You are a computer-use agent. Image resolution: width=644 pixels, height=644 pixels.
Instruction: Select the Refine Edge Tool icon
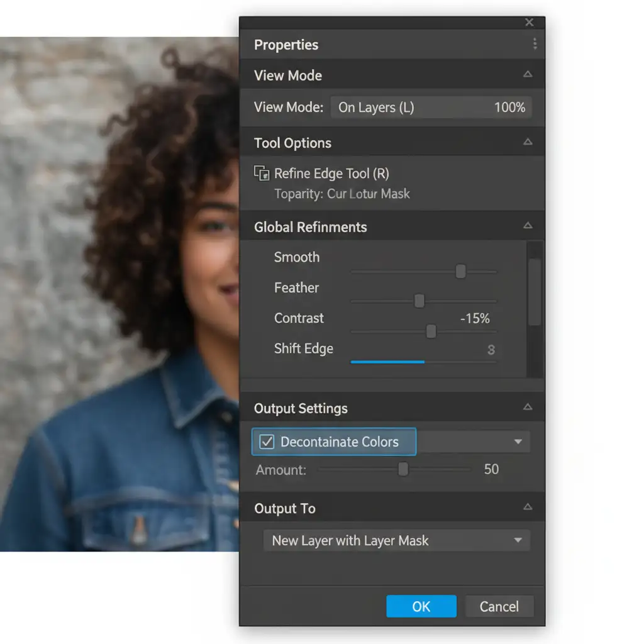tap(261, 174)
